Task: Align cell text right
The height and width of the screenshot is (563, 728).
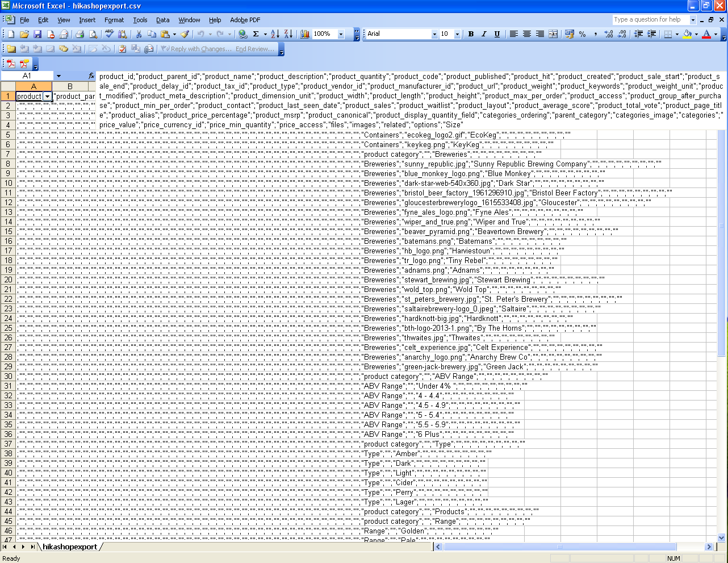Action: pos(539,34)
